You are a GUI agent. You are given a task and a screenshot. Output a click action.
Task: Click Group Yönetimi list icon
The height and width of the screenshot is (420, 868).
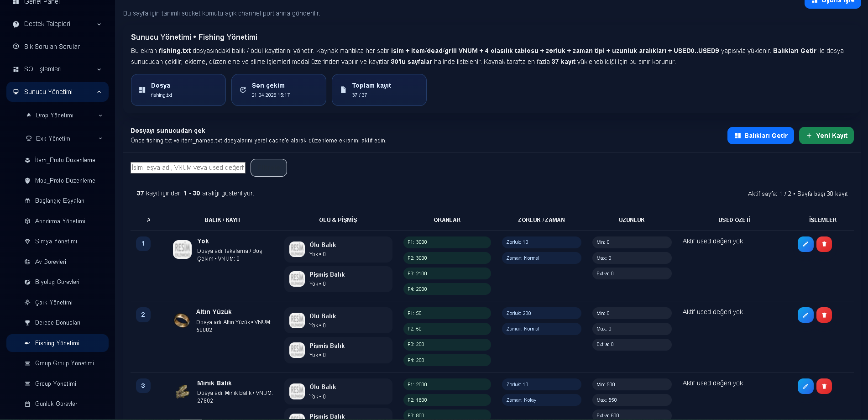pyautogui.click(x=27, y=384)
